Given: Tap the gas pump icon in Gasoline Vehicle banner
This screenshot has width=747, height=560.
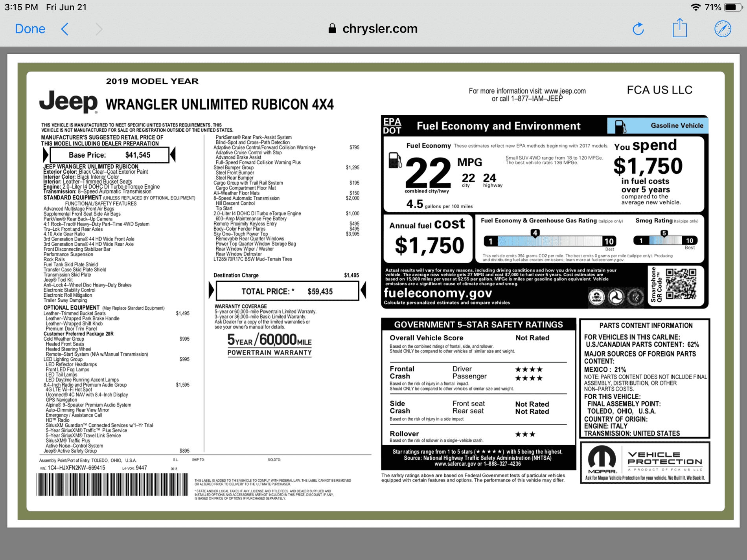Looking at the screenshot, I should [x=620, y=126].
